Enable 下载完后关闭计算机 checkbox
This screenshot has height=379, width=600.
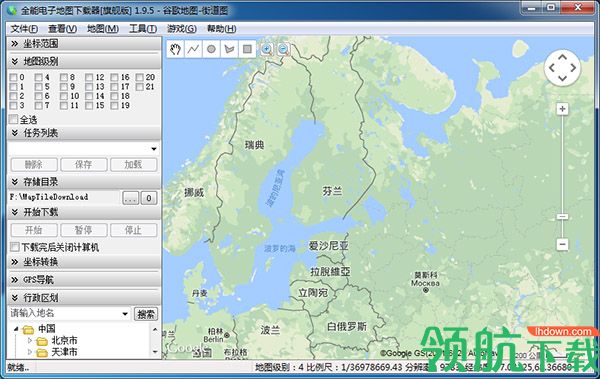coord(15,247)
